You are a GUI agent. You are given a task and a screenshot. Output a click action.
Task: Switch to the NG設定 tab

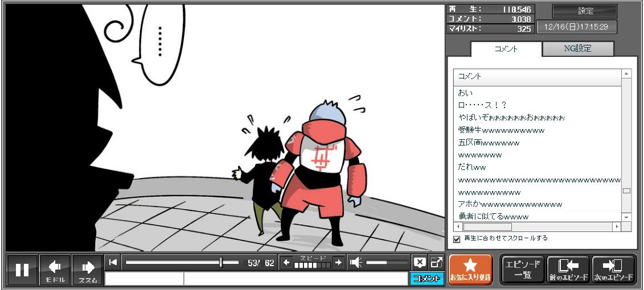(x=577, y=49)
